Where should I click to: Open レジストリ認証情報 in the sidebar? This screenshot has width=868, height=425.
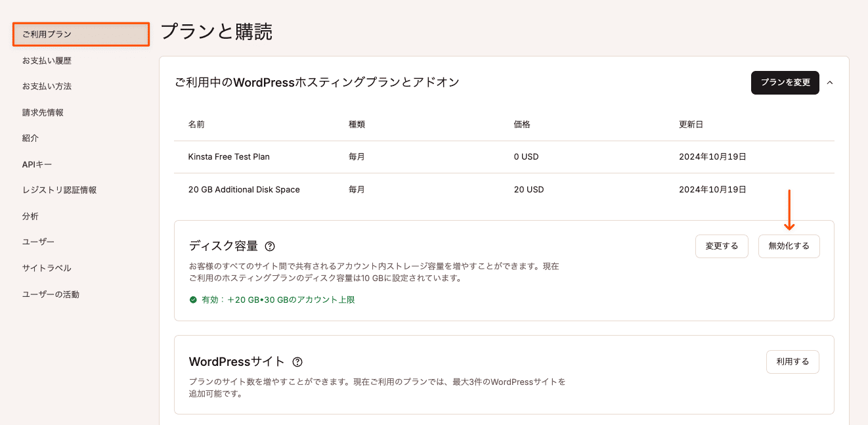59,190
